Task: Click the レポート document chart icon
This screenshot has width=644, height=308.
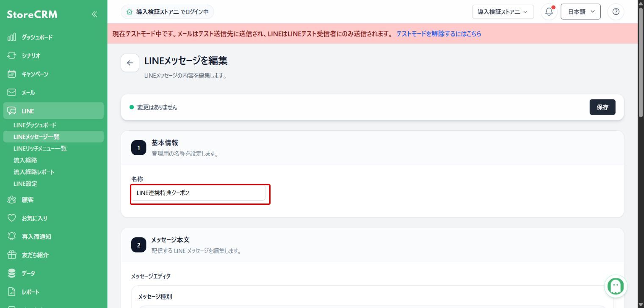Action: point(12,292)
